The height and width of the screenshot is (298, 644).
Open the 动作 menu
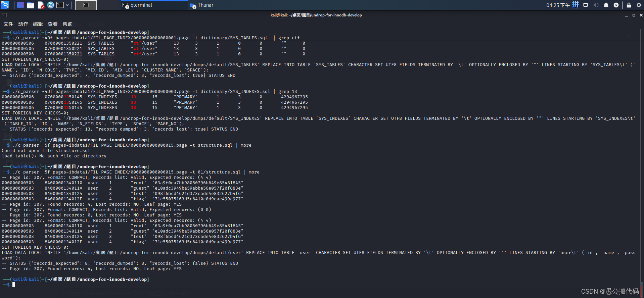pyautogui.click(x=23, y=24)
